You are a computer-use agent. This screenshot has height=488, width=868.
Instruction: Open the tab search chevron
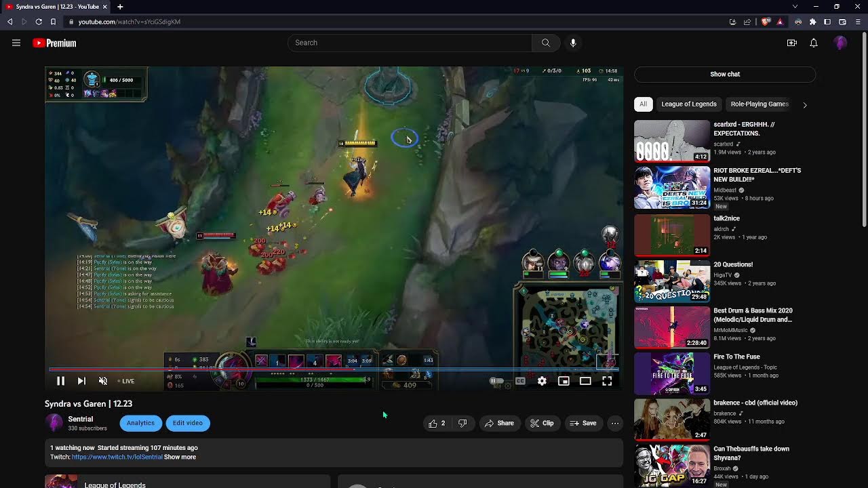(795, 7)
